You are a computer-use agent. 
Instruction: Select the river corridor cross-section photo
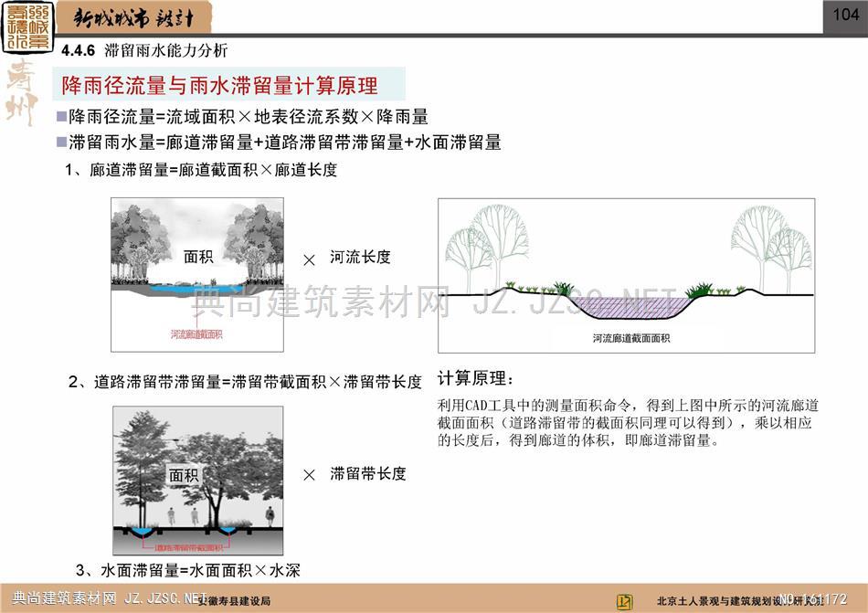tap(196, 275)
